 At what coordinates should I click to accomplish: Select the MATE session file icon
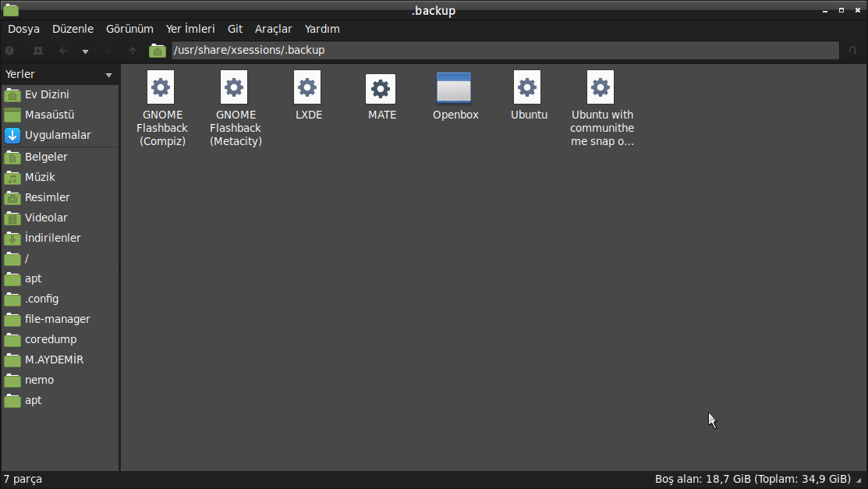381,89
